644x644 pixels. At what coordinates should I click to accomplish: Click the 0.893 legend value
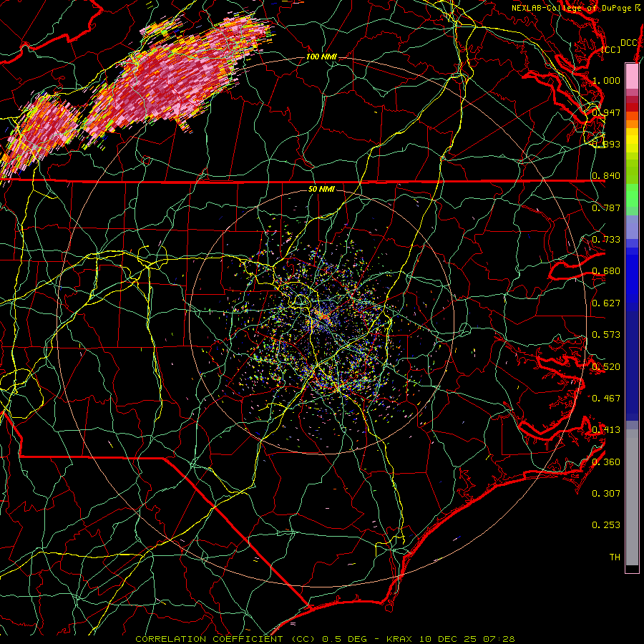coord(606,144)
